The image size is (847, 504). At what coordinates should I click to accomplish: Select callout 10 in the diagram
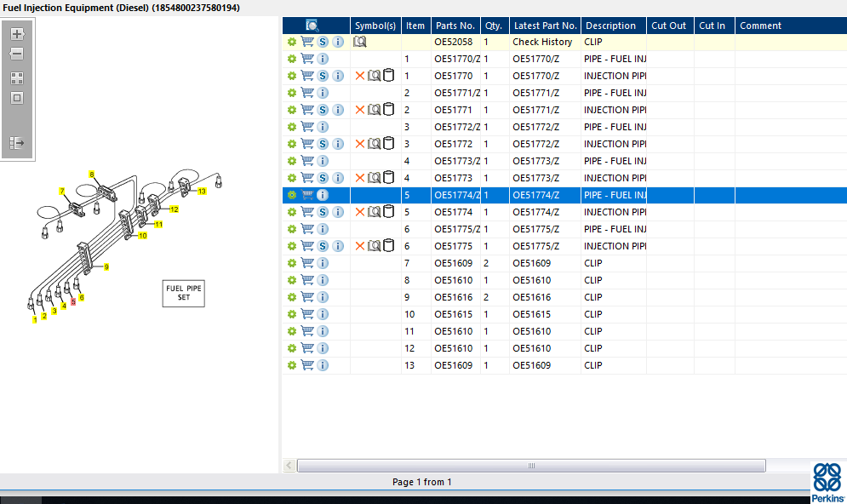point(143,236)
